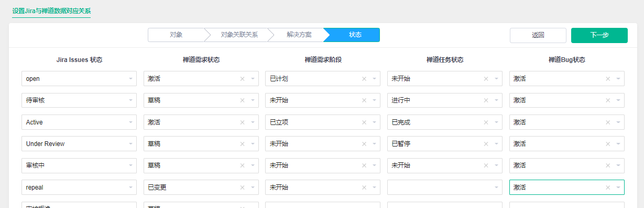Viewport: 644px width, 208px height.
Task: Clear 已立项 in Active row's 禅道需求阶段
Action: click(x=364, y=122)
